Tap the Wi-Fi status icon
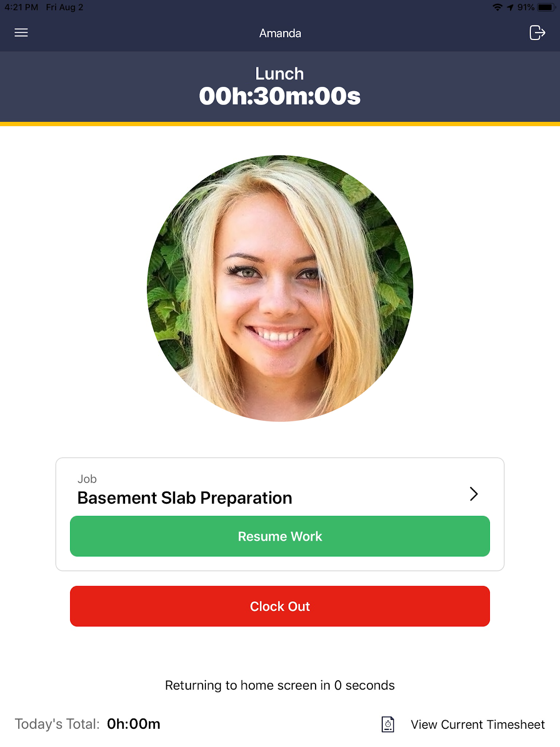This screenshot has height=747, width=560. [497, 7]
